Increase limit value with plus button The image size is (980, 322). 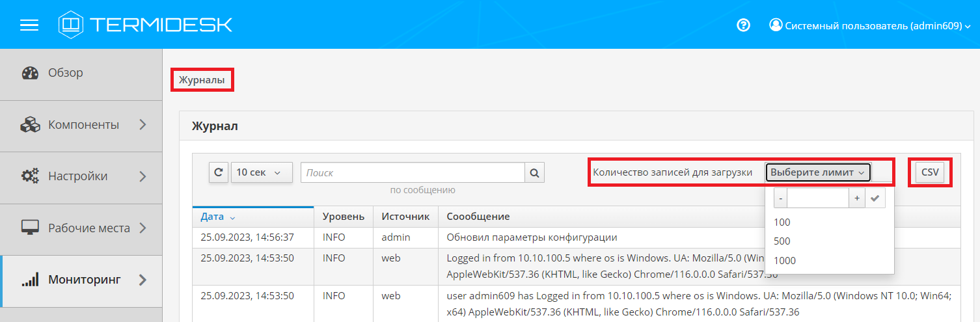pos(857,198)
